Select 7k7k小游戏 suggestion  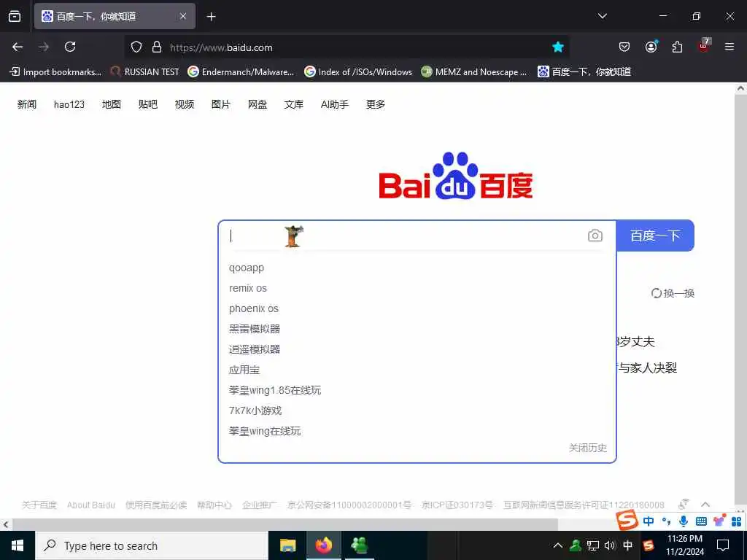(255, 411)
